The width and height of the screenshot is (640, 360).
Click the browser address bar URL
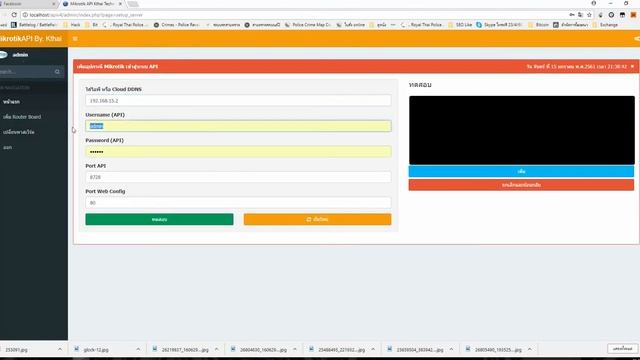click(x=86, y=15)
